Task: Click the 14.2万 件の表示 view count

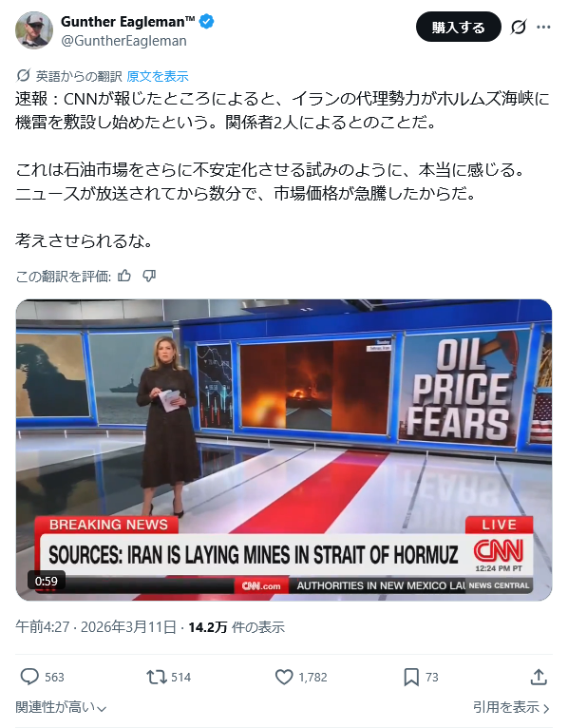Action: click(237, 627)
